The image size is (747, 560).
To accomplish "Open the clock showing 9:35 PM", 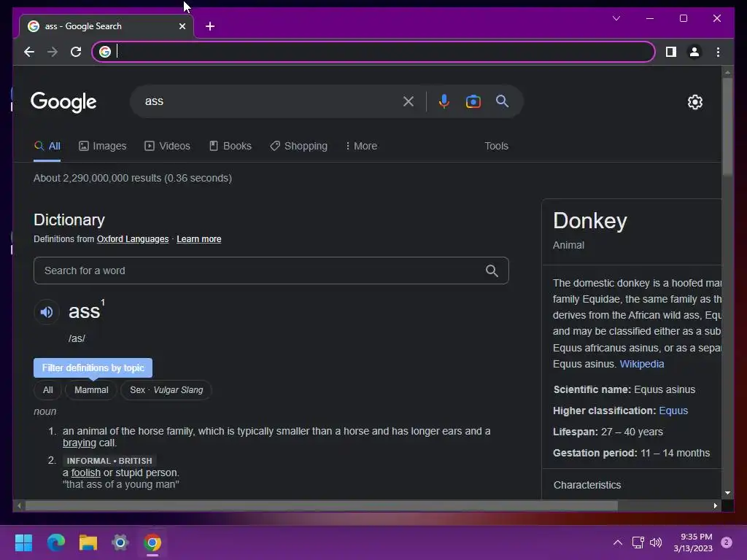I will pos(693,542).
